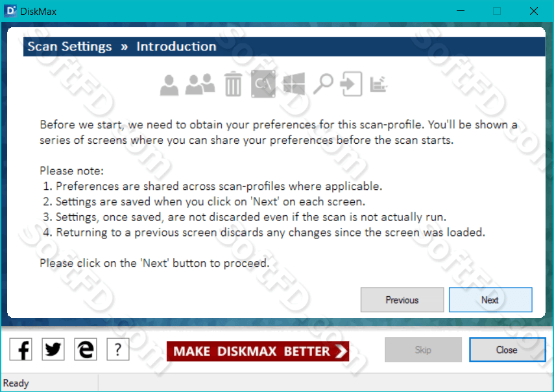Minimize the DiskMax window
The height and width of the screenshot is (392, 554).
pyautogui.click(x=461, y=11)
